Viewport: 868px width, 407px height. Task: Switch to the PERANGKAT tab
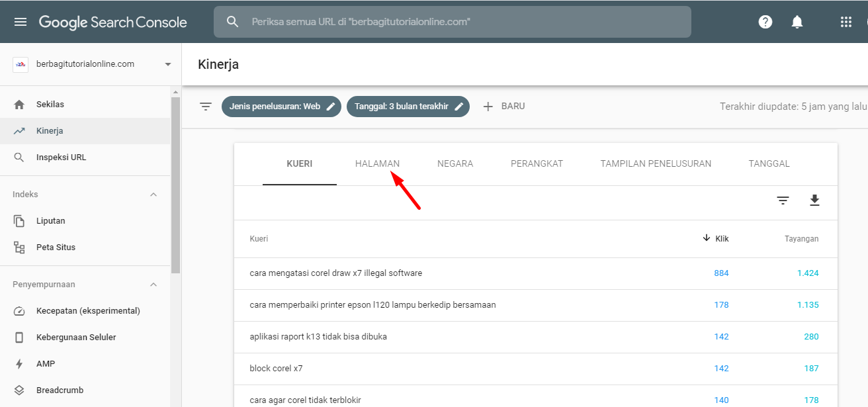(537, 164)
